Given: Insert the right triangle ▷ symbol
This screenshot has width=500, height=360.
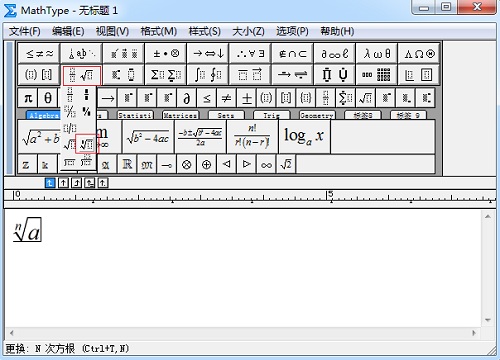Looking at the screenshot, I should click(x=247, y=164).
